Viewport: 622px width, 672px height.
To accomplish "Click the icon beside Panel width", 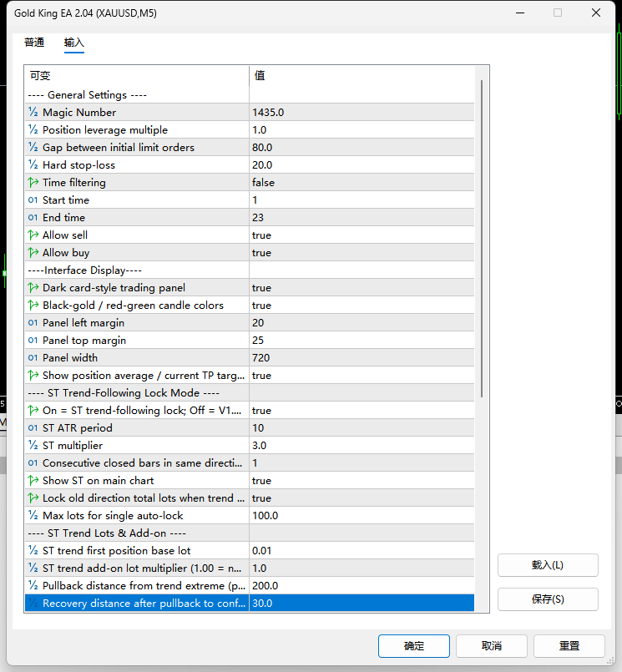I will tap(33, 358).
